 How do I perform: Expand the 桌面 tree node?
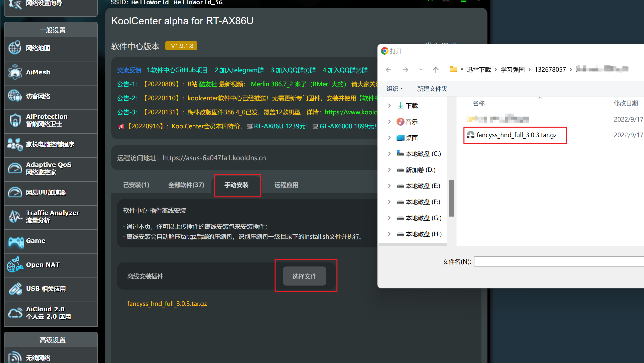coord(389,138)
